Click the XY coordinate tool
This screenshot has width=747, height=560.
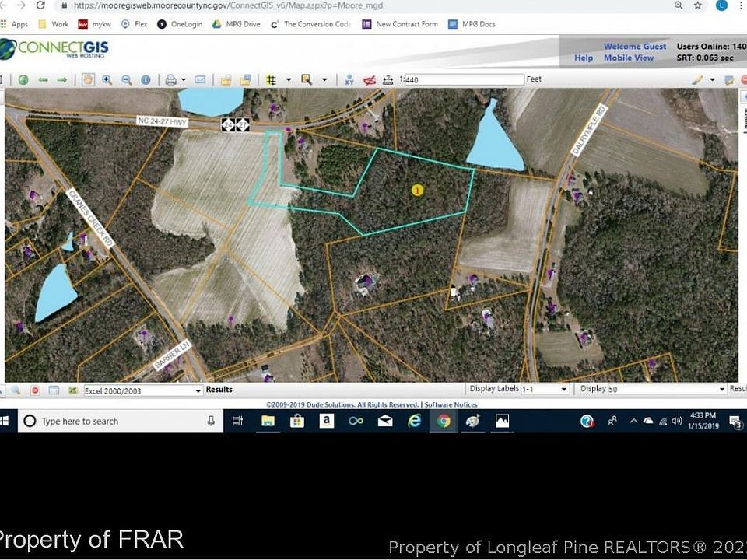(349, 80)
